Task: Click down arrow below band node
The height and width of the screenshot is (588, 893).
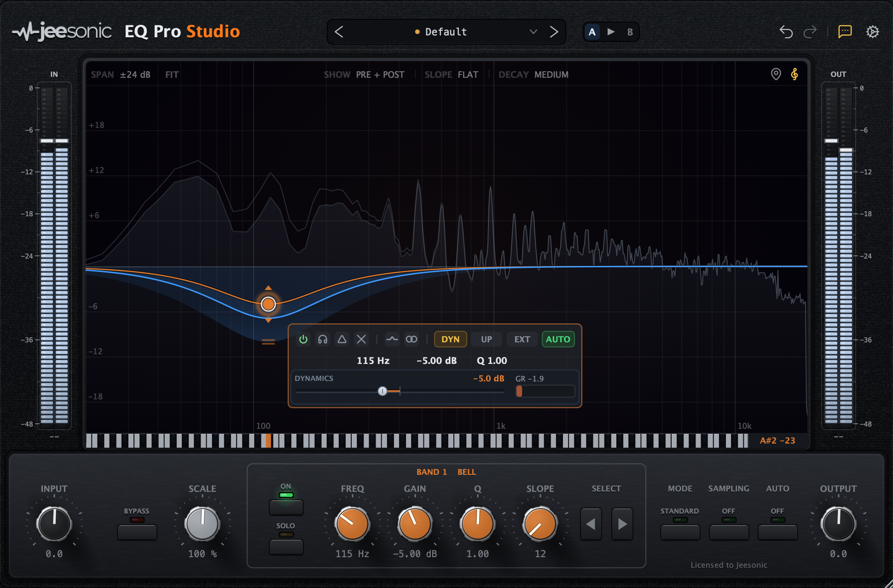Action: (268, 320)
